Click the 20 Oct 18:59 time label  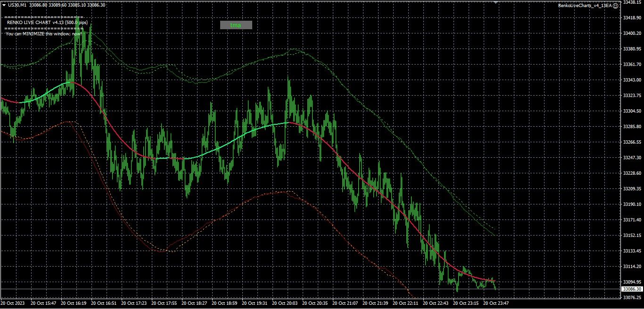tap(224, 304)
